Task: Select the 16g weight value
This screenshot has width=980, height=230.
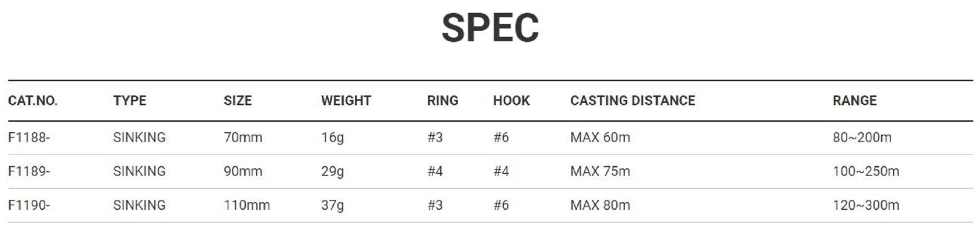Action: [x=332, y=138]
